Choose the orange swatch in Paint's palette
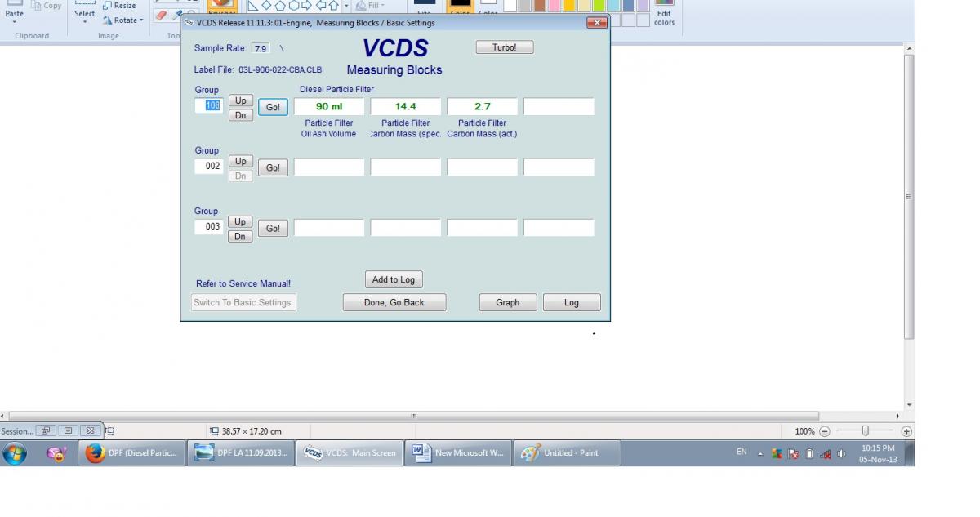This screenshot has width=980, height=517. click(x=569, y=5)
